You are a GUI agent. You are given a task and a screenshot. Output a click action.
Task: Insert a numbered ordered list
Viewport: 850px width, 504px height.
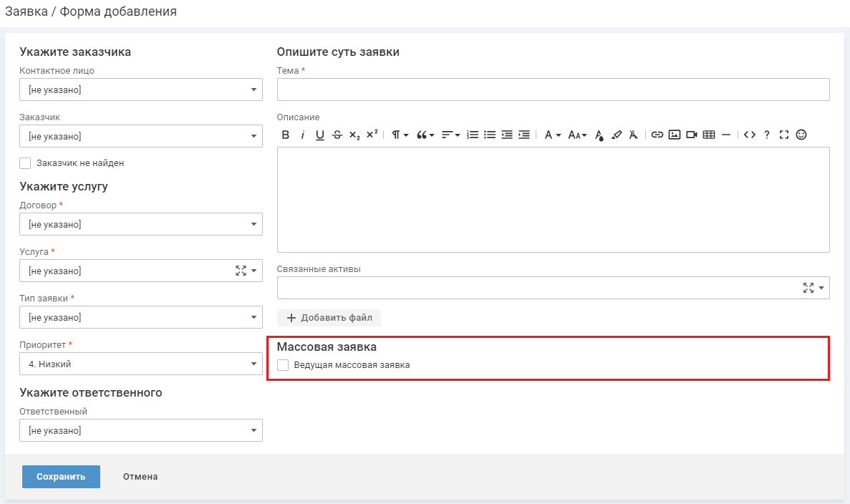click(x=473, y=135)
